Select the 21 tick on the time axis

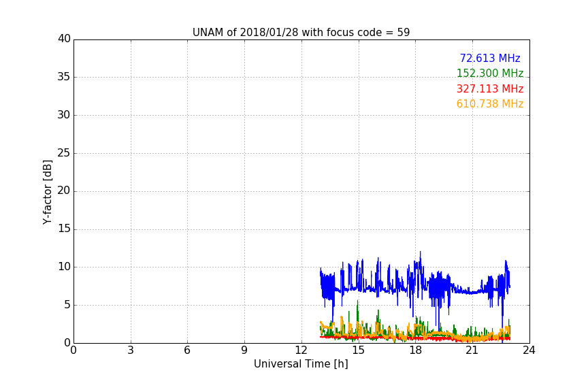tap(472, 350)
